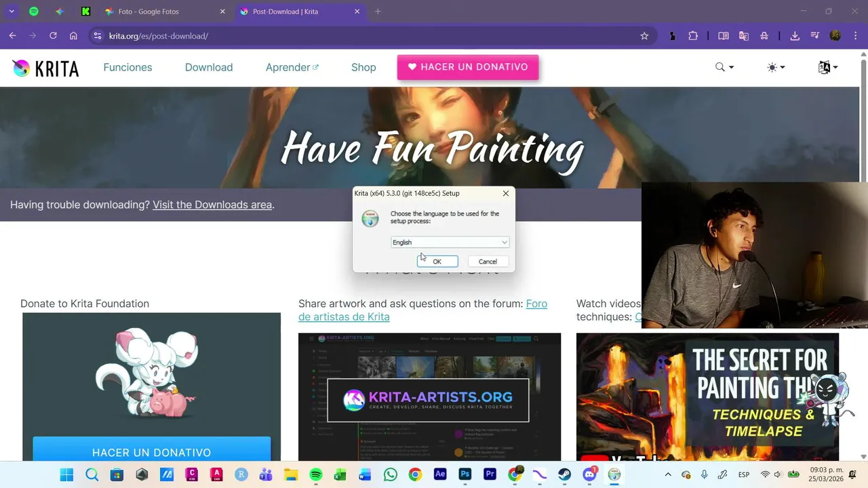Open the English language dropdown in Setup
The width and height of the screenshot is (868, 488).
coord(450,242)
